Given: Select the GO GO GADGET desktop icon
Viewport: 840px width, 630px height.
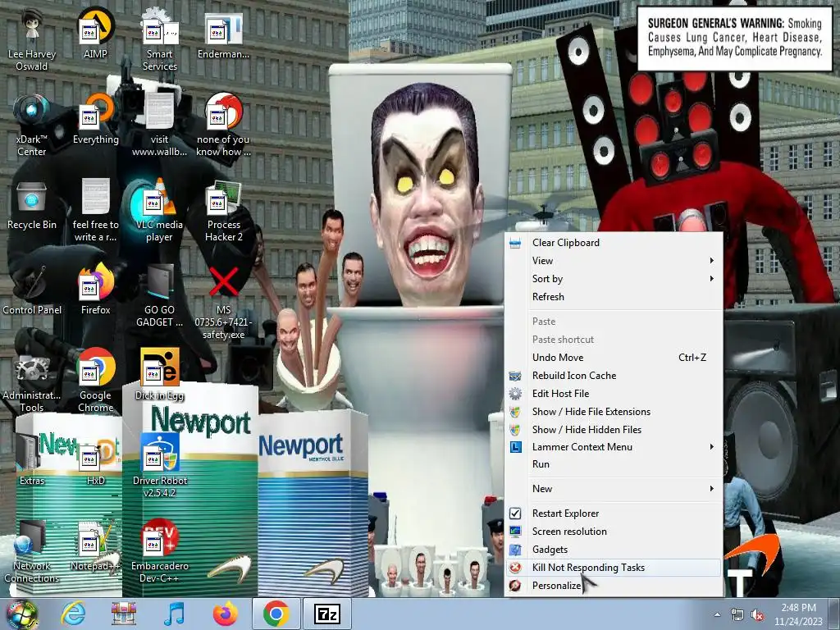Looking at the screenshot, I should [x=160, y=295].
